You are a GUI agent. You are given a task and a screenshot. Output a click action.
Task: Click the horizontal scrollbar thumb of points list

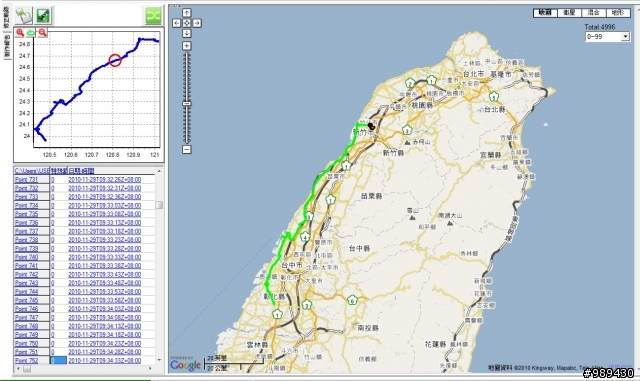tap(27, 369)
